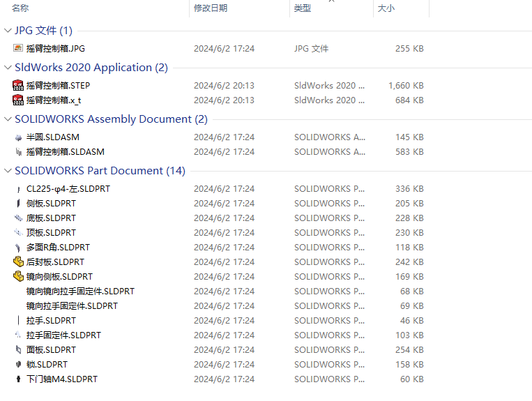Select file name 镜向侧板.SLDPRT

[59, 276]
